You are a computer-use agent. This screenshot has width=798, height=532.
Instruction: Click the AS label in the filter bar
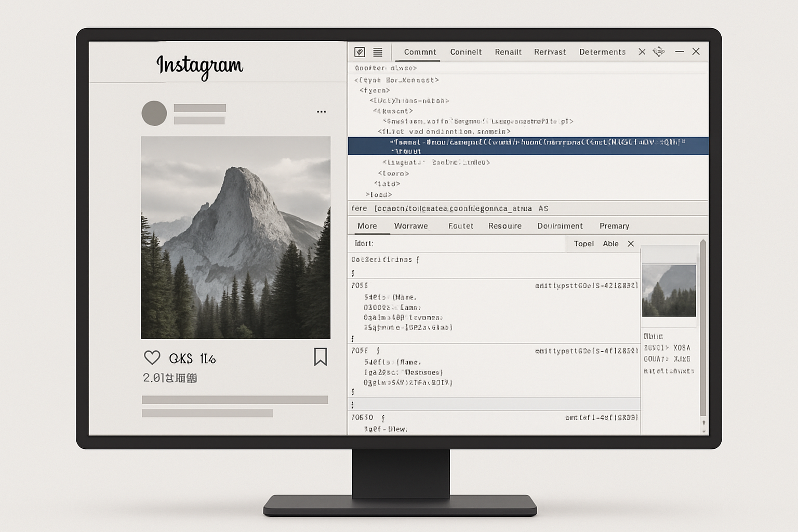point(542,208)
